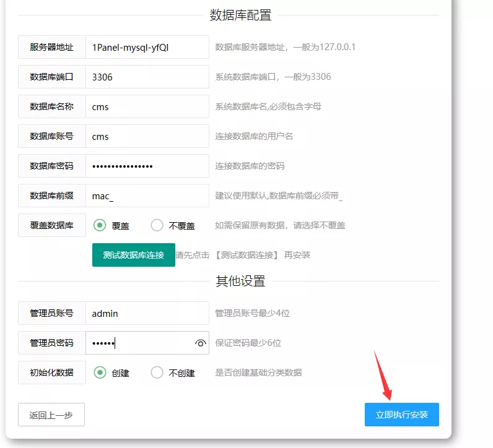Click the 服务器地址 label
The height and width of the screenshot is (448, 493).
click(x=52, y=47)
